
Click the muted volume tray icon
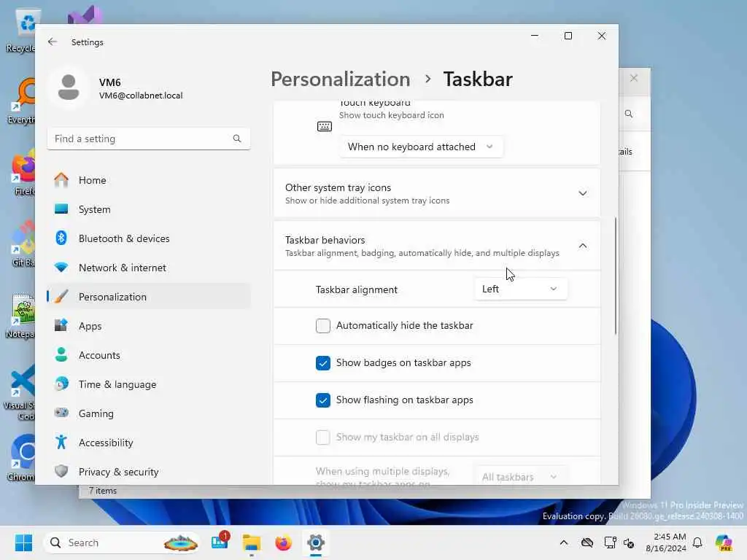coord(629,542)
